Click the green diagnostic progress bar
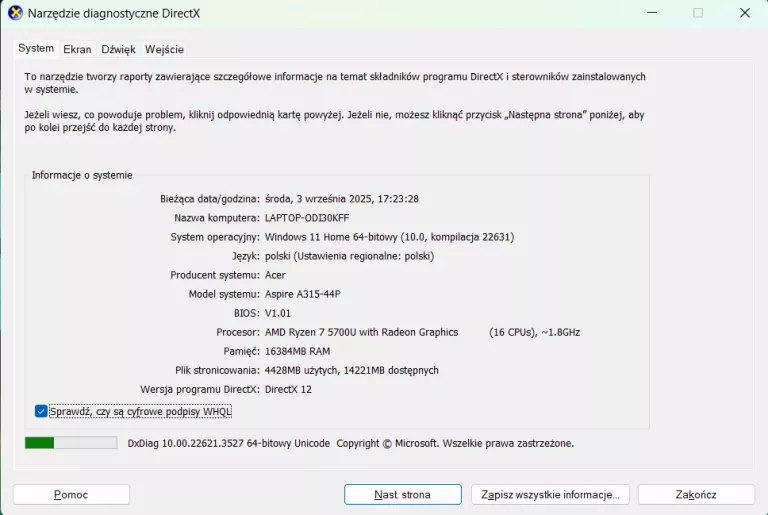The image size is (768, 515). click(70, 443)
